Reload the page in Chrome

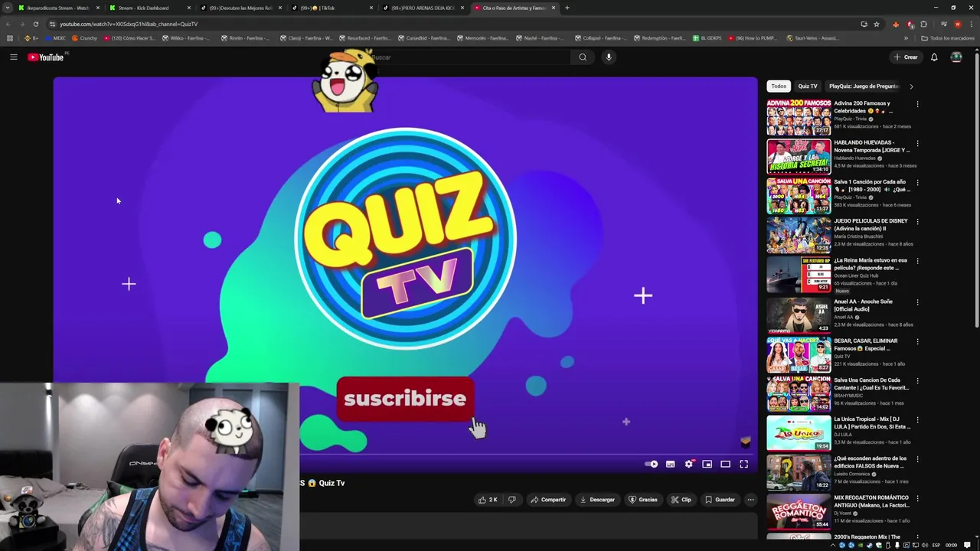click(35, 24)
